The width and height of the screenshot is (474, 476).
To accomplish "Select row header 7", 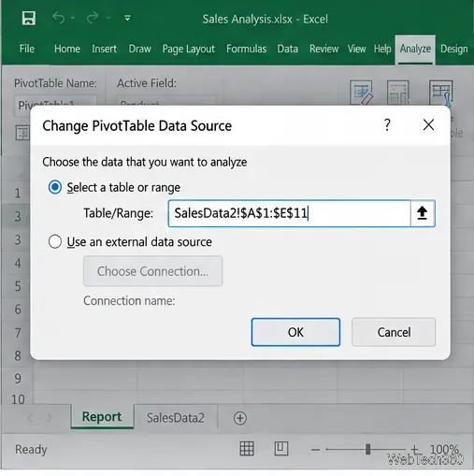I will click(x=18, y=332).
